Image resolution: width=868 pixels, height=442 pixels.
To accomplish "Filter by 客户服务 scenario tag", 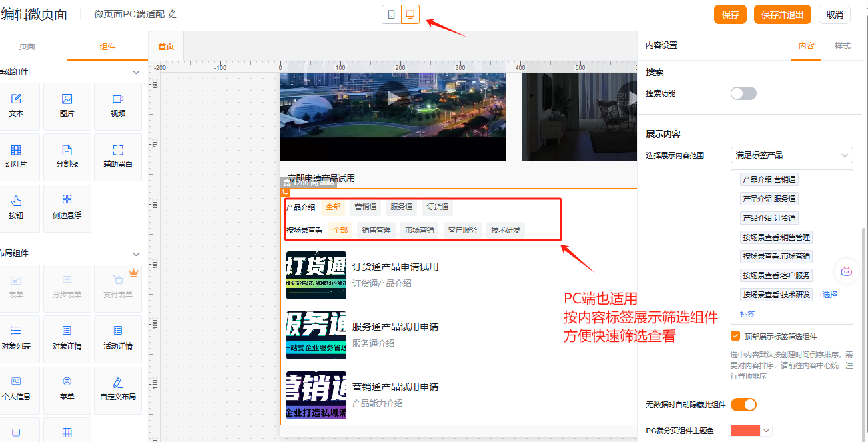I will pyautogui.click(x=462, y=230).
